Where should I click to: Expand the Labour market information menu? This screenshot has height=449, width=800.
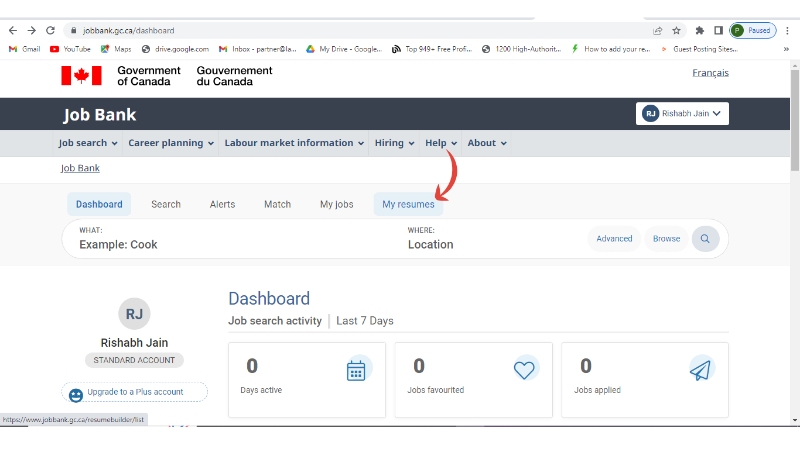(295, 143)
